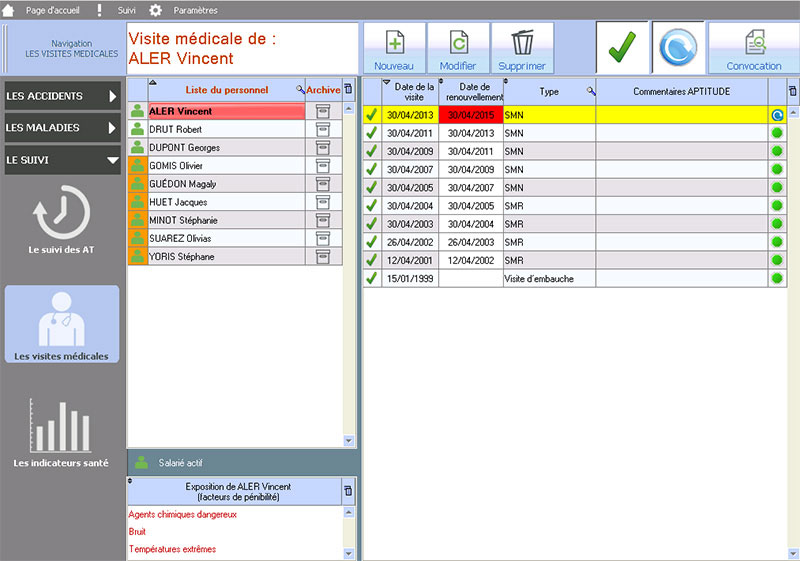Sort the Liste du personnel column

(x=227, y=90)
